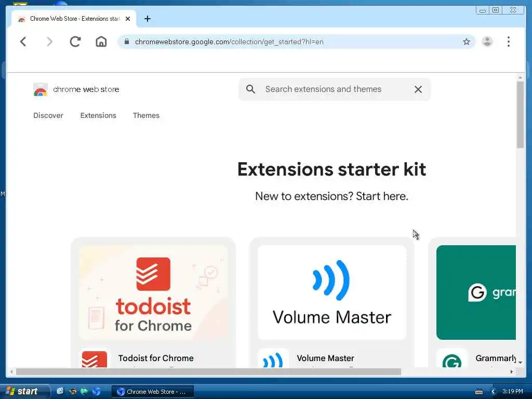The width and height of the screenshot is (532, 399).
Task: Open a new tab with the plus button
Action: click(x=147, y=19)
